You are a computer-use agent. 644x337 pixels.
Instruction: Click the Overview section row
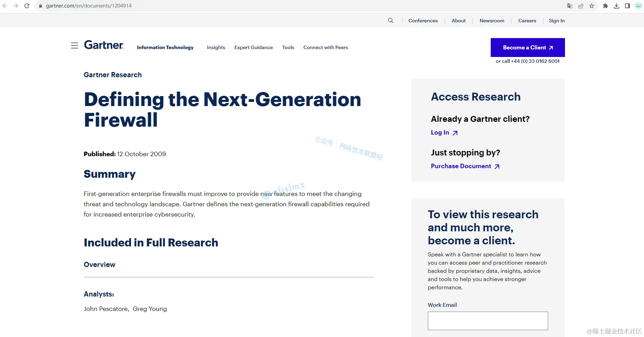(229, 265)
